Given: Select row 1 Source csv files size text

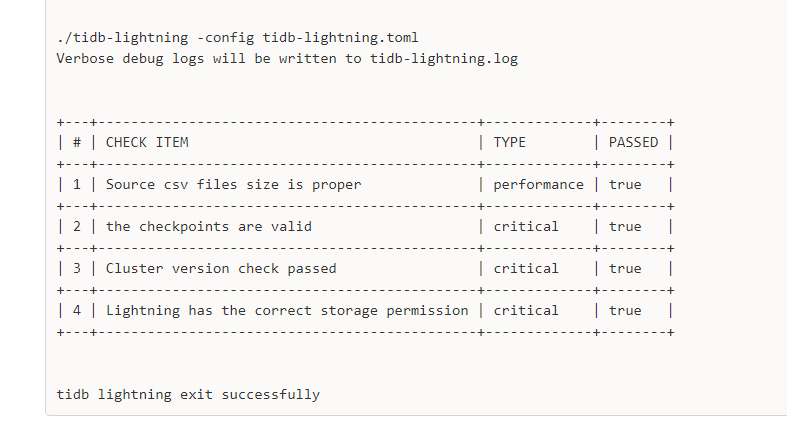Looking at the screenshot, I should [233, 185].
